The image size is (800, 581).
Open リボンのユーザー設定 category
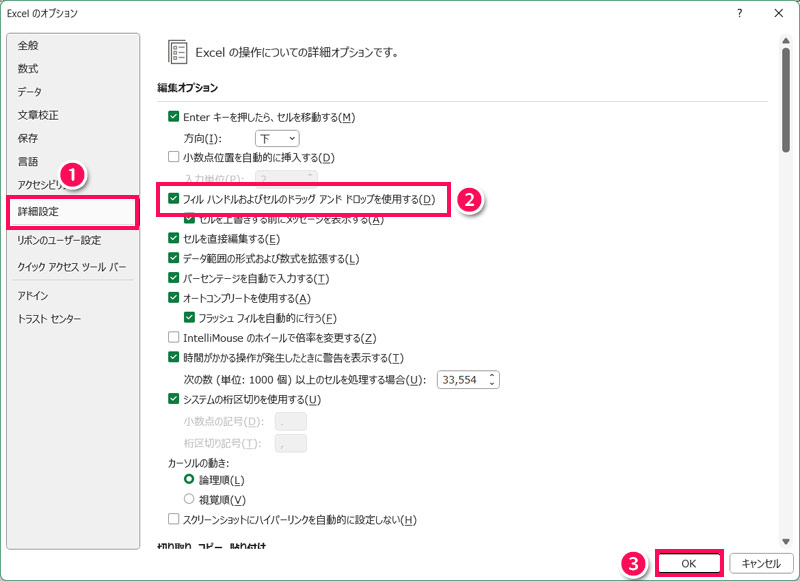[59, 240]
